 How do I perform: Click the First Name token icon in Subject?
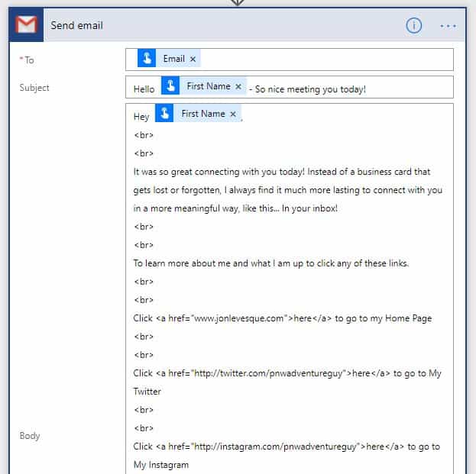(170, 87)
